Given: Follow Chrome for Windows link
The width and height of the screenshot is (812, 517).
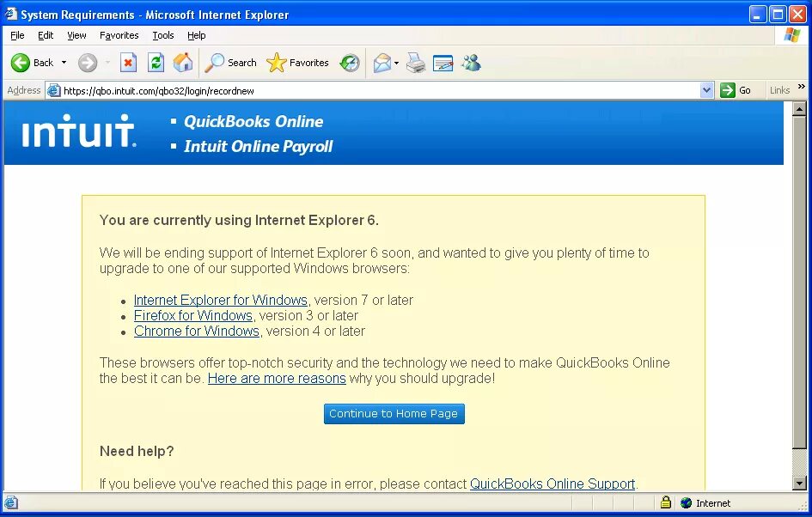Looking at the screenshot, I should (196, 331).
